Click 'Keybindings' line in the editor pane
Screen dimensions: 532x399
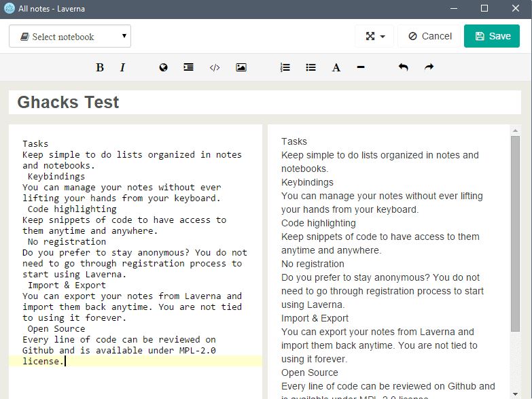click(56, 176)
